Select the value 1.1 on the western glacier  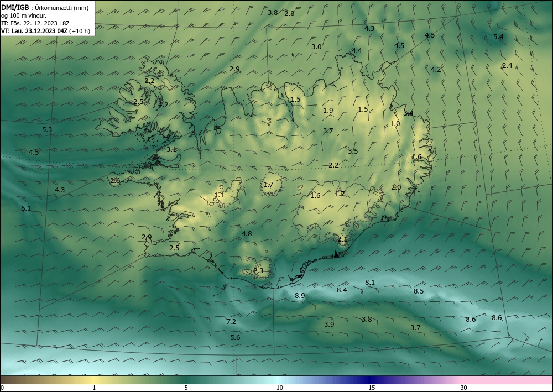[x=219, y=195]
